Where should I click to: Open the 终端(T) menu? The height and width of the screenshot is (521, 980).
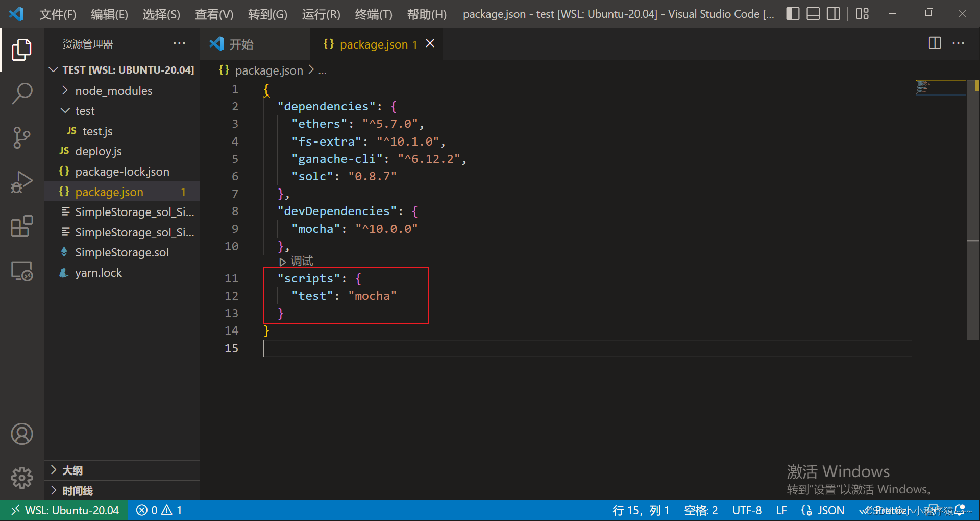[x=374, y=14]
